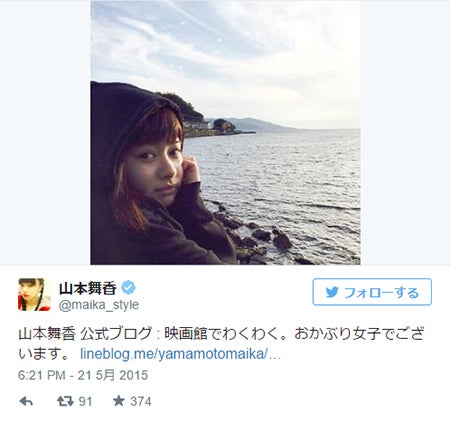
Task: Click the house on the distant shoreline
Action: click(x=224, y=125)
